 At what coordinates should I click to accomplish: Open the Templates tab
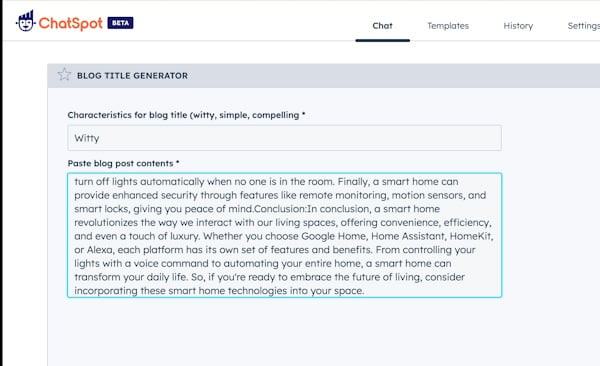point(448,26)
